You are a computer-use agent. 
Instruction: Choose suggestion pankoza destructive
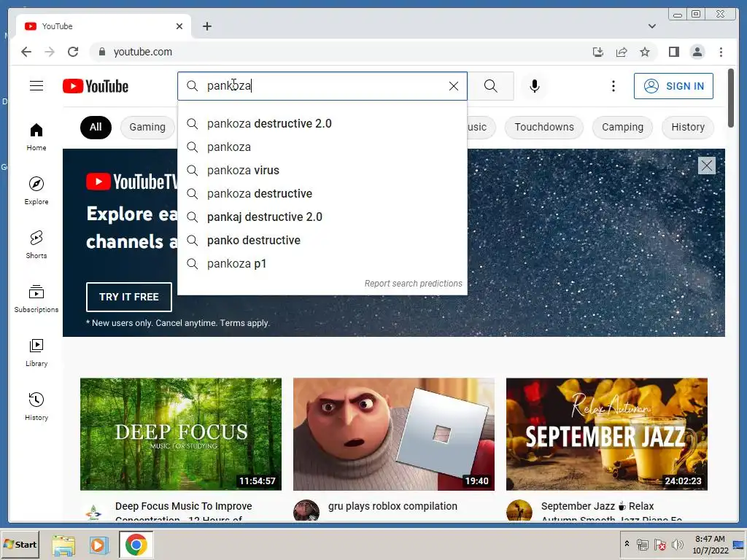click(322, 193)
